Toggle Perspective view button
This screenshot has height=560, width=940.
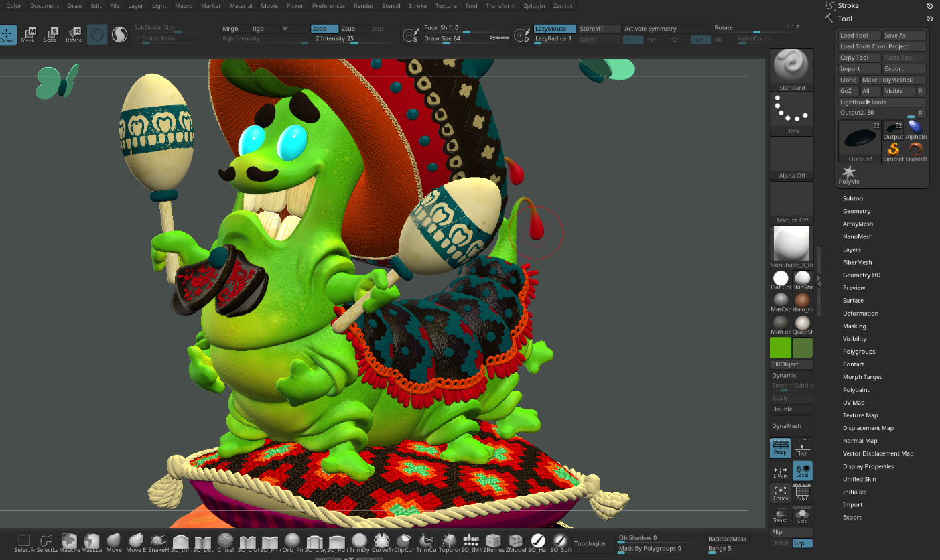pyautogui.click(x=780, y=448)
